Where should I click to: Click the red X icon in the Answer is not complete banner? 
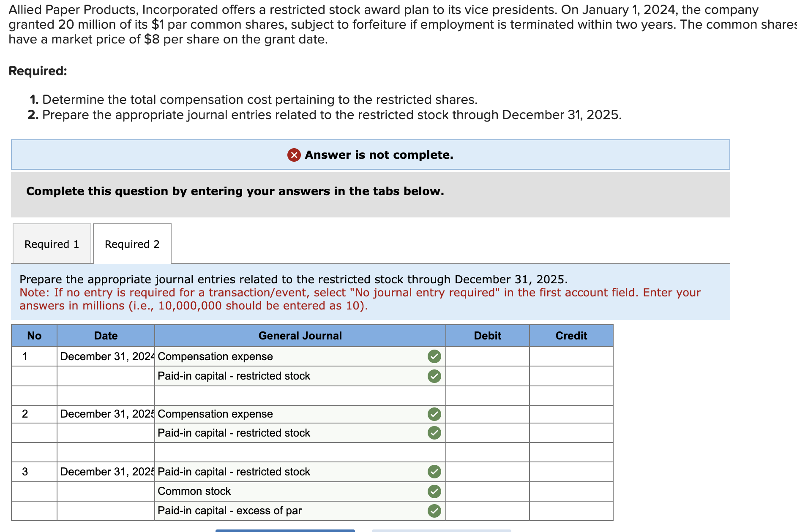(295, 155)
